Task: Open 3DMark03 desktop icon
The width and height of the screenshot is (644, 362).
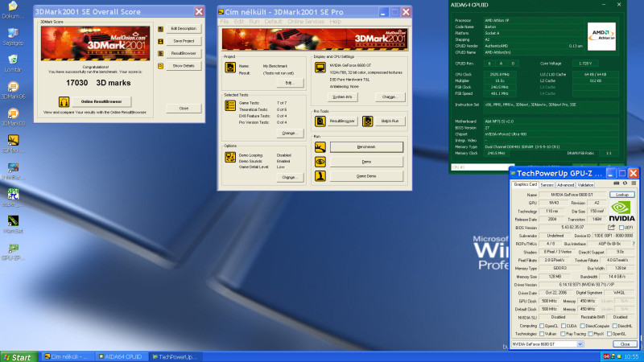Action: tap(13, 117)
